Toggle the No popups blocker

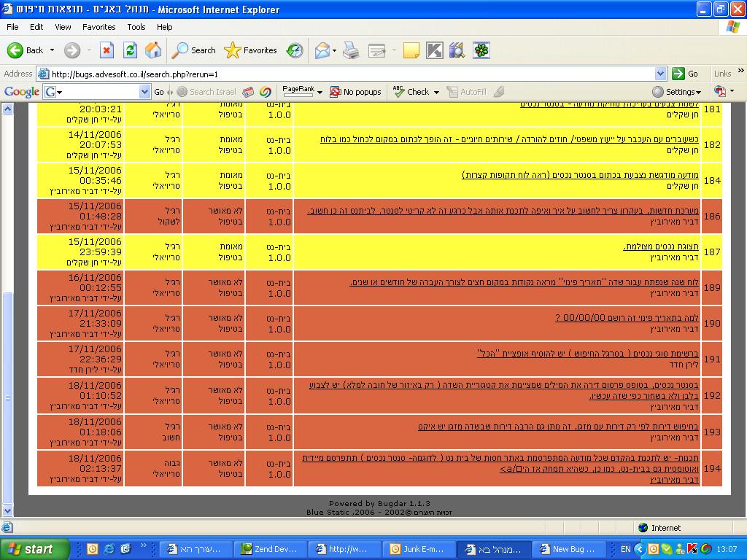point(355,92)
